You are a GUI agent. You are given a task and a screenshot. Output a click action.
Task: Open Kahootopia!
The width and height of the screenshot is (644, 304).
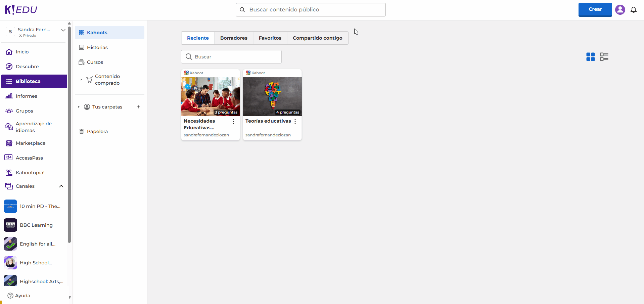[30, 172]
